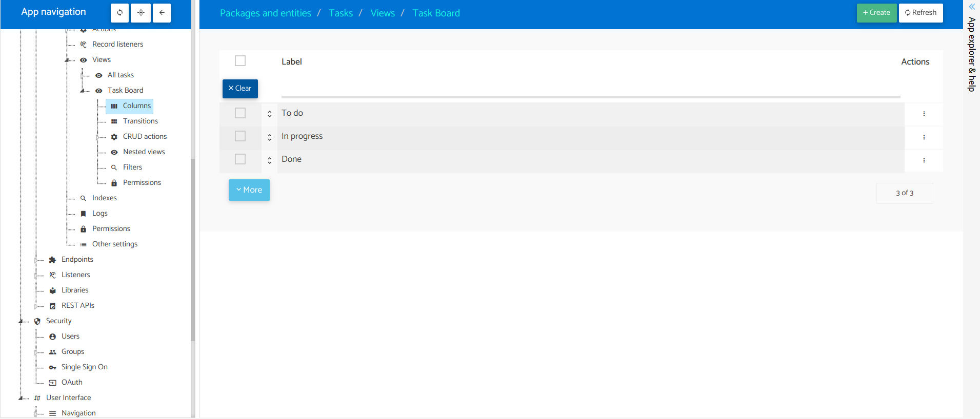Open the three-dot actions menu for Done
The image size is (980, 419).
(x=924, y=160)
